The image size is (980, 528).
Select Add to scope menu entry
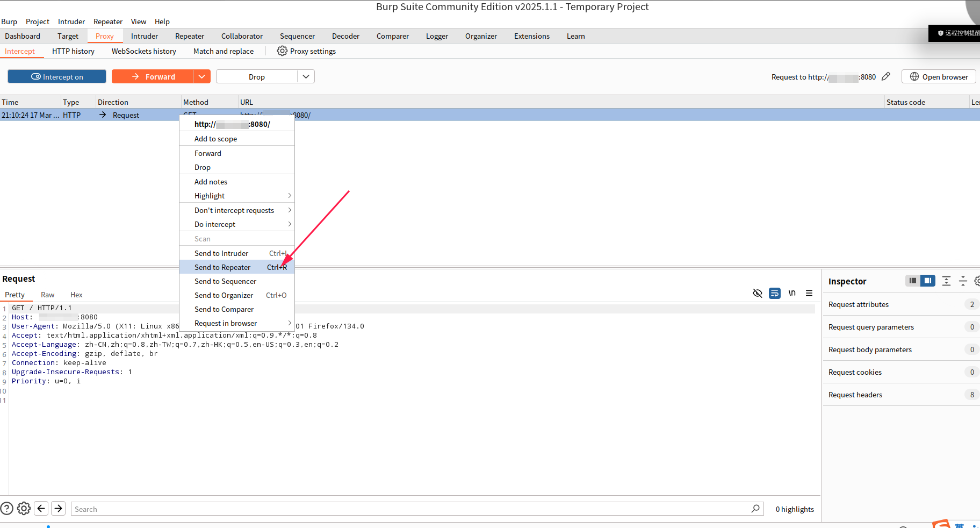coord(237,139)
